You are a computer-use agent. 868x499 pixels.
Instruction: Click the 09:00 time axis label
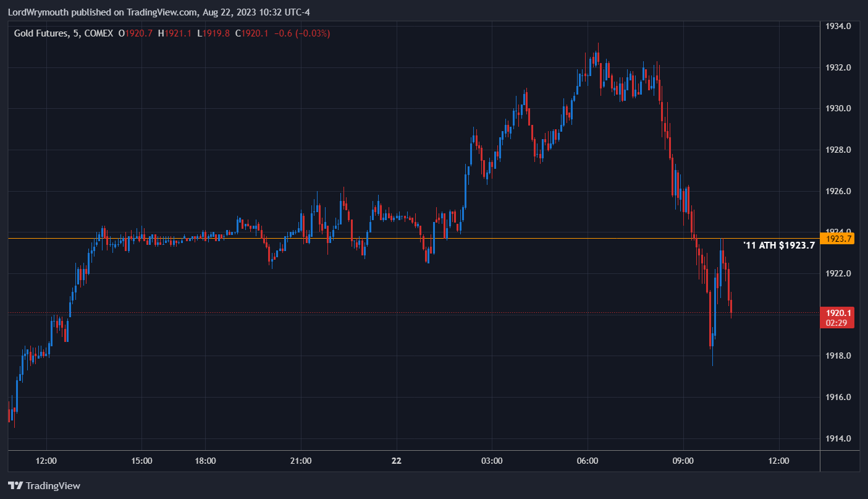coord(683,461)
